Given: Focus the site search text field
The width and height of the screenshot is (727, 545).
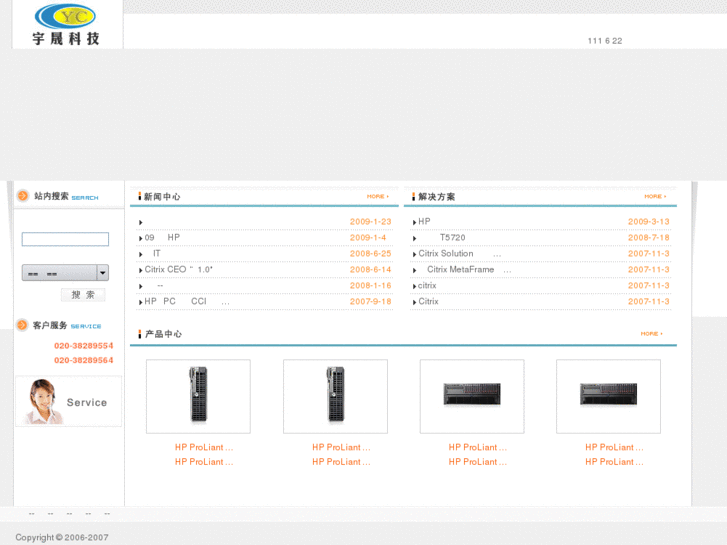Looking at the screenshot, I should click(x=65, y=239).
